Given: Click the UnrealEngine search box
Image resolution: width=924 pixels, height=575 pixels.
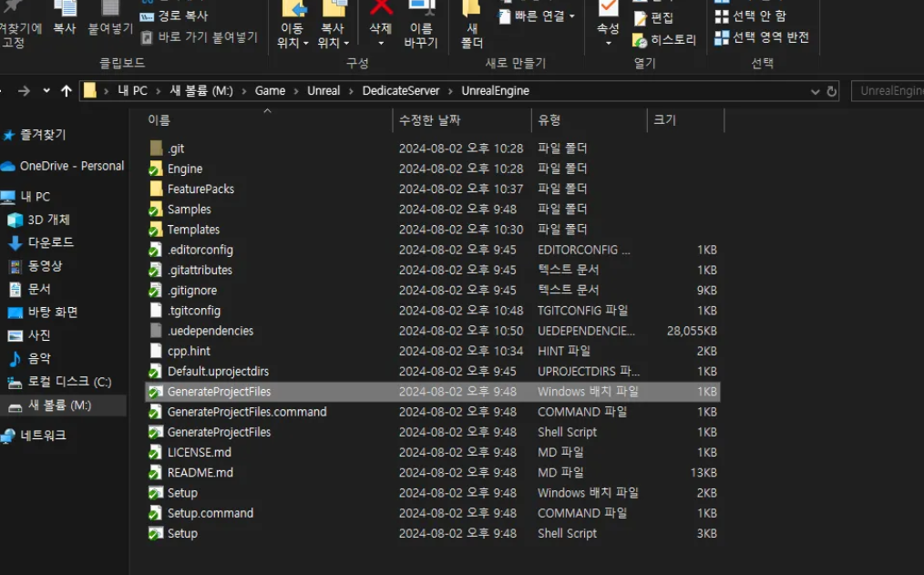Looking at the screenshot, I should (x=888, y=91).
